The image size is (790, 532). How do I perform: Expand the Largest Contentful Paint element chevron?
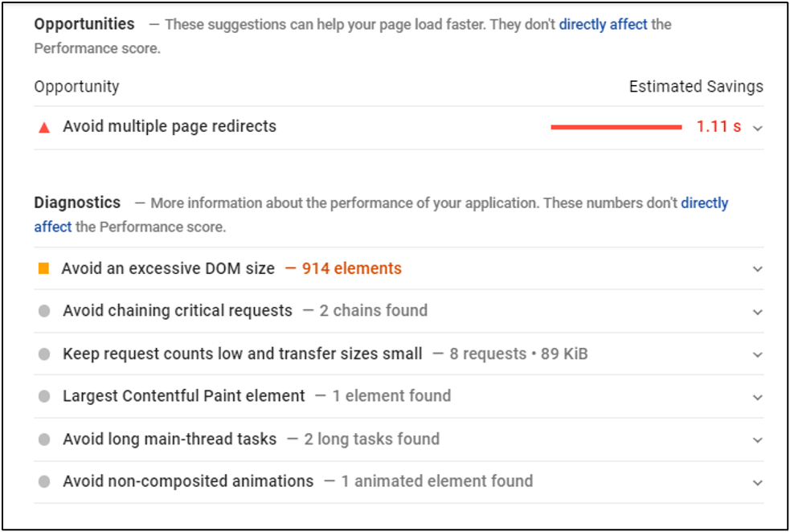tap(757, 397)
